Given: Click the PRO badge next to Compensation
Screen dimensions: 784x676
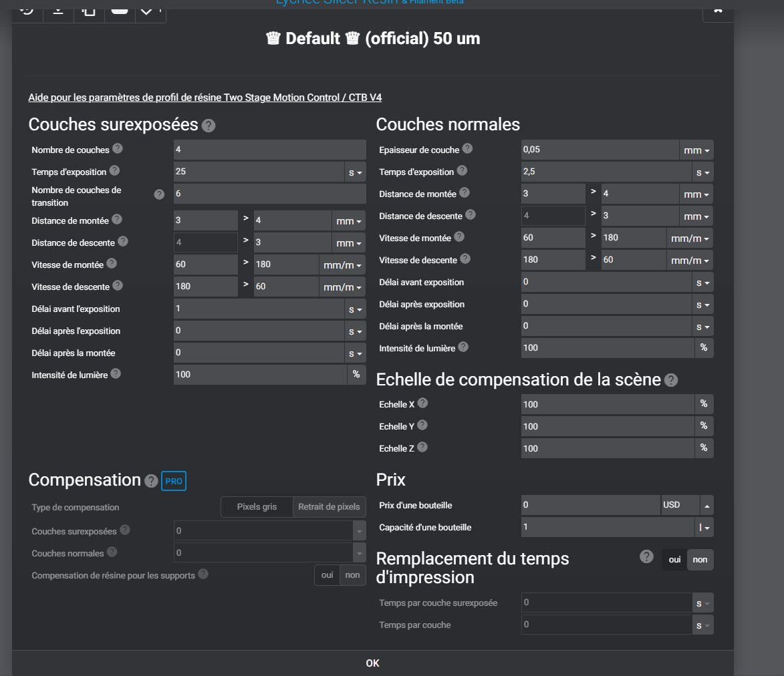Looking at the screenshot, I should (174, 480).
